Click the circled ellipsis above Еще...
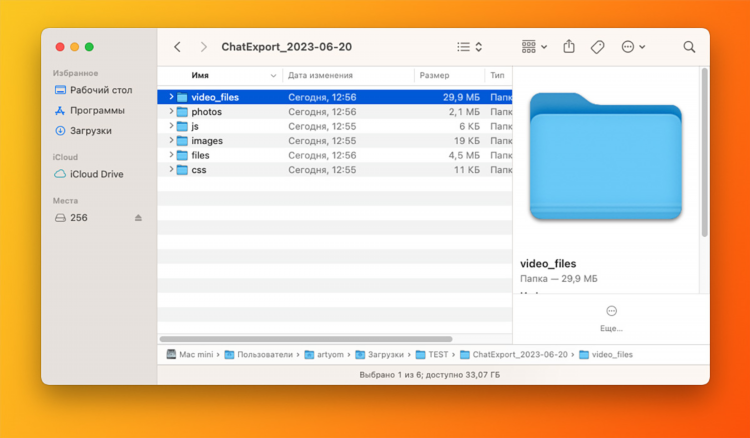This screenshot has height=438, width=750. (x=611, y=311)
